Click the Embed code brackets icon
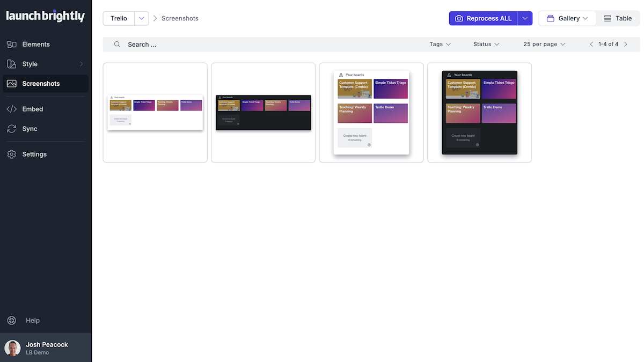Viewport: 644px width, 362px height. point(12,109)
